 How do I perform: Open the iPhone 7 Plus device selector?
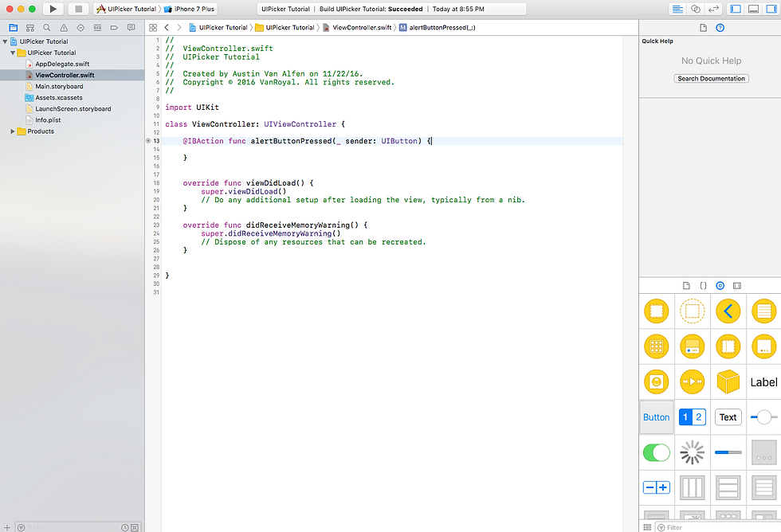click(x=190, y=9)
